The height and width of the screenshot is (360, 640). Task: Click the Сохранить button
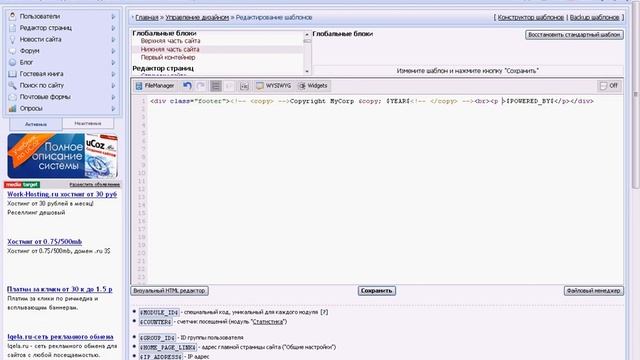pos(377,291)
